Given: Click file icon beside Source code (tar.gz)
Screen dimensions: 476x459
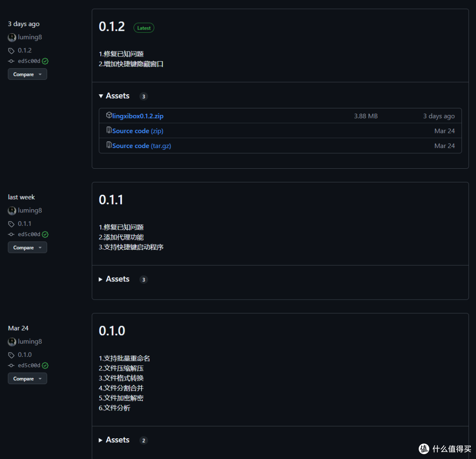Looking at the screenshot, I should pos(109,145).
